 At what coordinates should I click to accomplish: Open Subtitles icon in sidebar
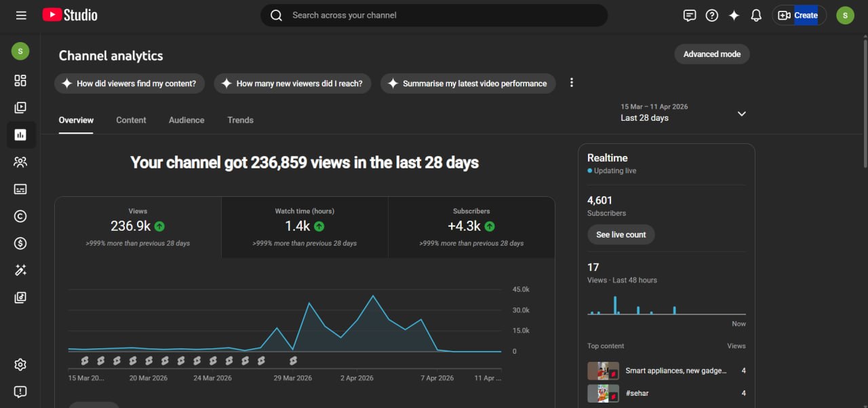click(20, 189)
